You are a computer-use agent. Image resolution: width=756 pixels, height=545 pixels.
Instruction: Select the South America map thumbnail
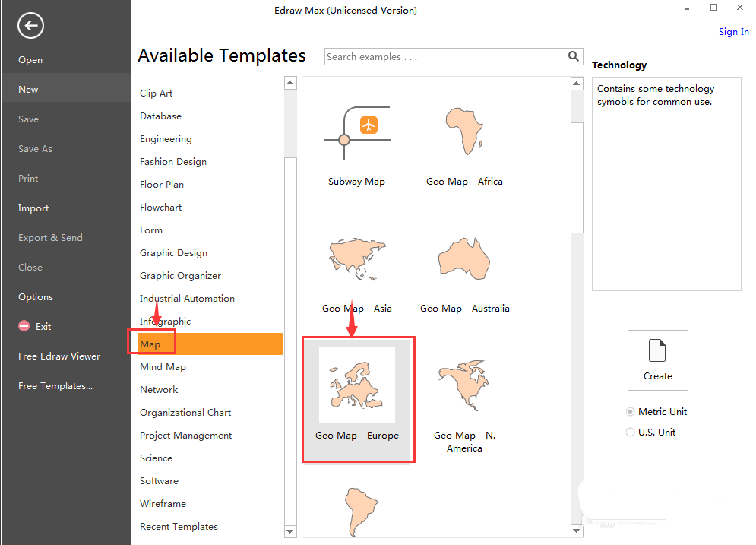pos(362,512)
